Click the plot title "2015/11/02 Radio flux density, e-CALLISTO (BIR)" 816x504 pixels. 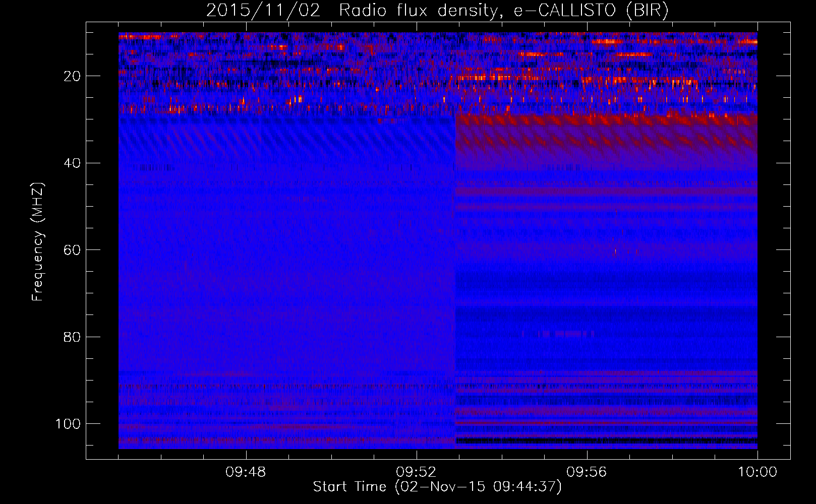point(437,11)
